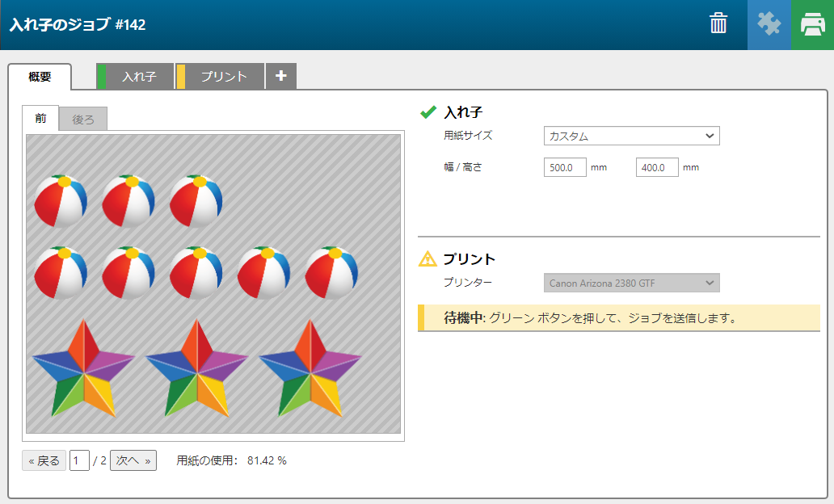
Task: Click the plus tab to add step
Action: click(x=280, y=76)
